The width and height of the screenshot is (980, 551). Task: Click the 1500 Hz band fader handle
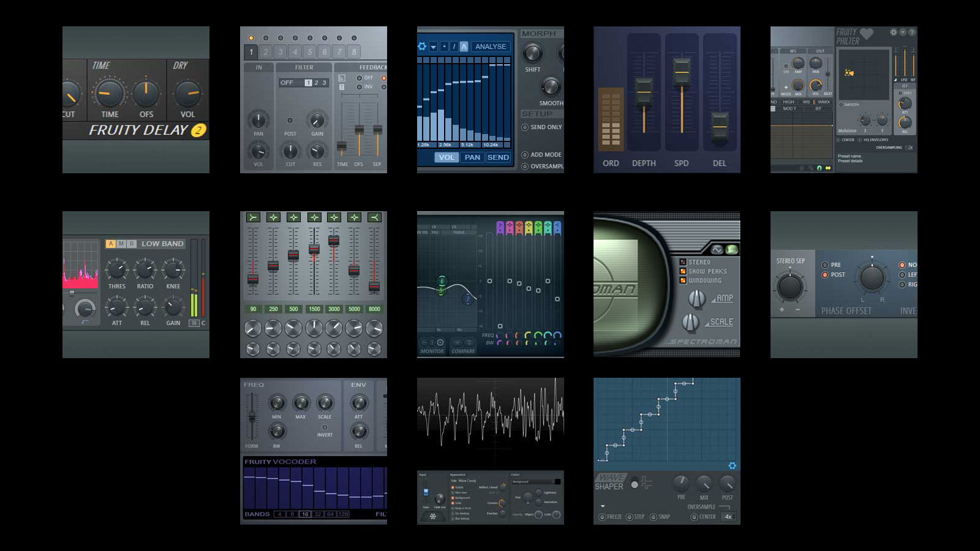314,249
